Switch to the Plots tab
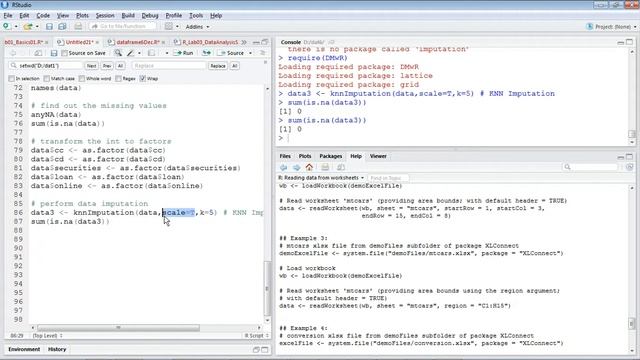Image resolution: width=640 pixels, height=360 pixels. 305,156
